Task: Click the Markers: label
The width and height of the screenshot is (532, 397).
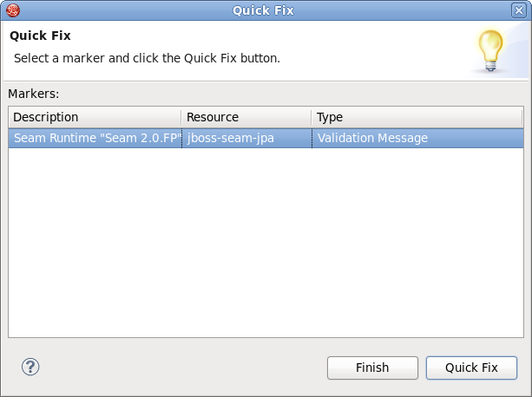Action: tap(34, 93)
